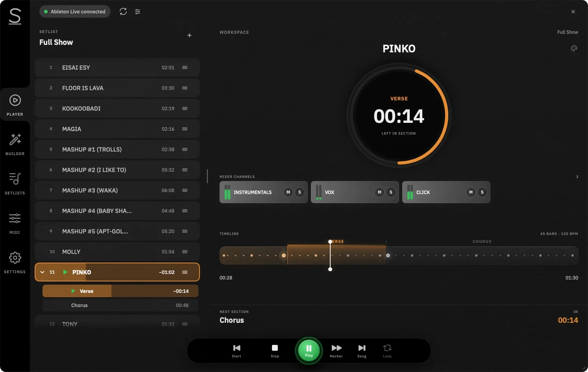588x372 pixels.
Task: Pause with the green Play button
Action: pyautogui.click(x=309, y=350)
